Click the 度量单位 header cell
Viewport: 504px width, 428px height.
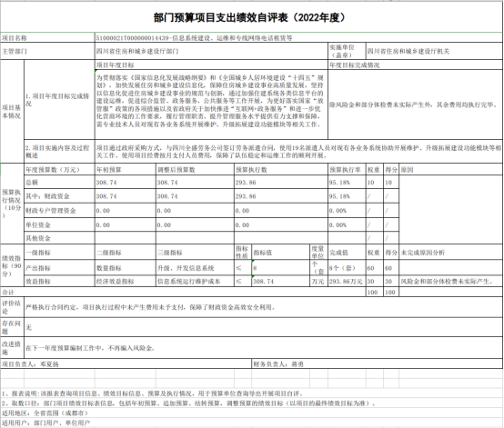(318, 253)
